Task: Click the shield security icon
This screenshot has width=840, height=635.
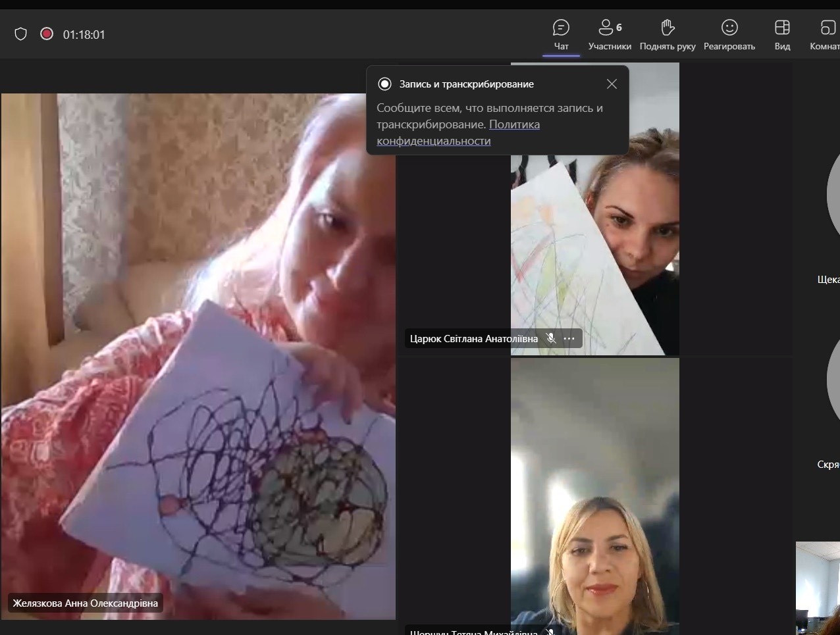Action: (21, 34)
